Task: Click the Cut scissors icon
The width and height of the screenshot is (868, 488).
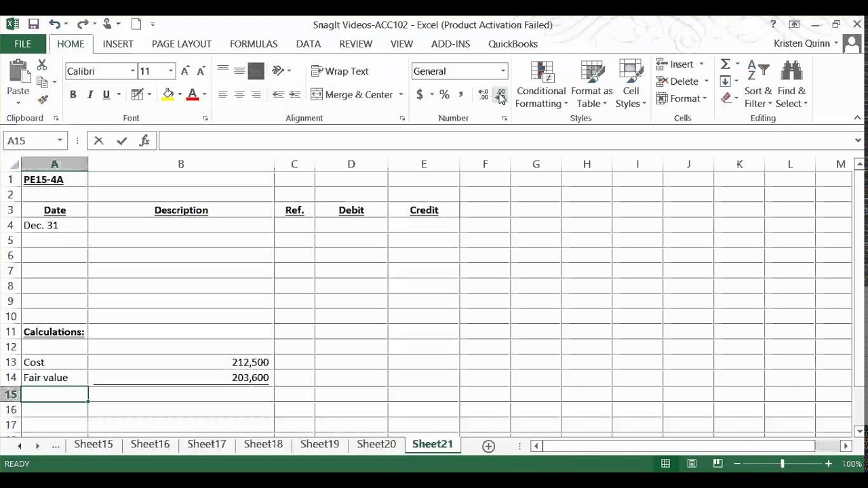Action: pos(42,65)
